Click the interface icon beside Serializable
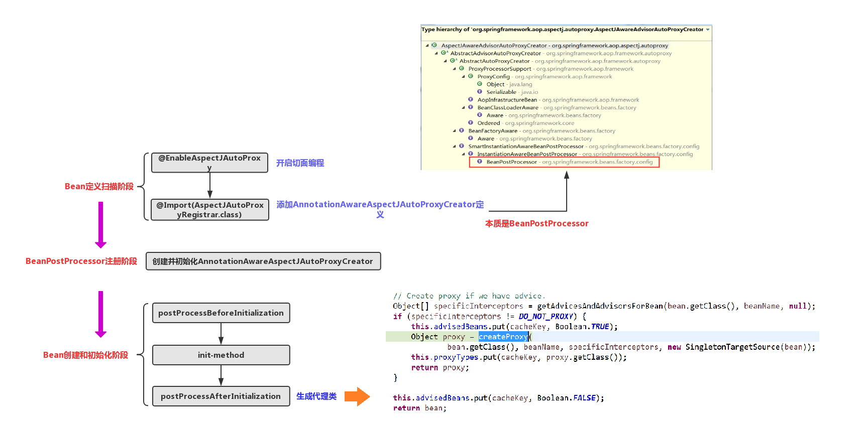868x422 pixels. point(480,92)
